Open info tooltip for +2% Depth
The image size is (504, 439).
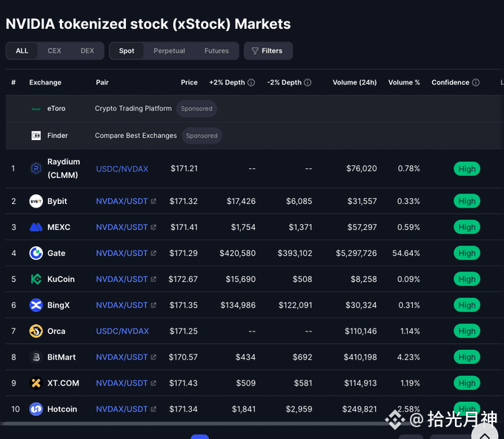(x=251, y=82)
